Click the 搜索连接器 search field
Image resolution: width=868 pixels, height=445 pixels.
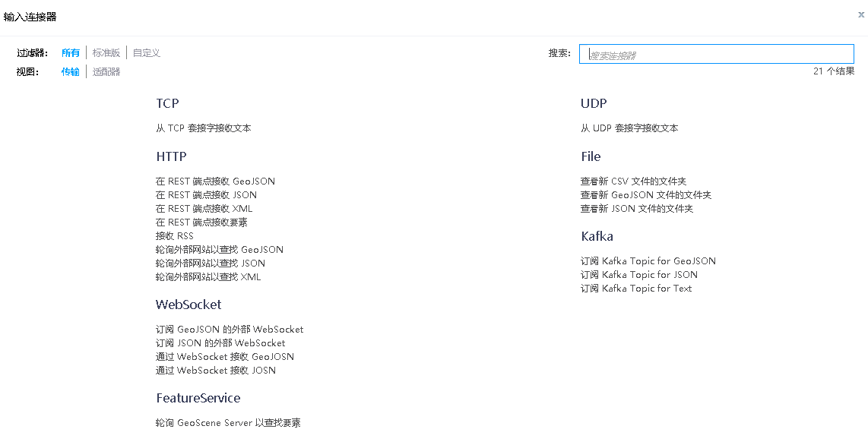pyautogui.click(x=716, y=55)
